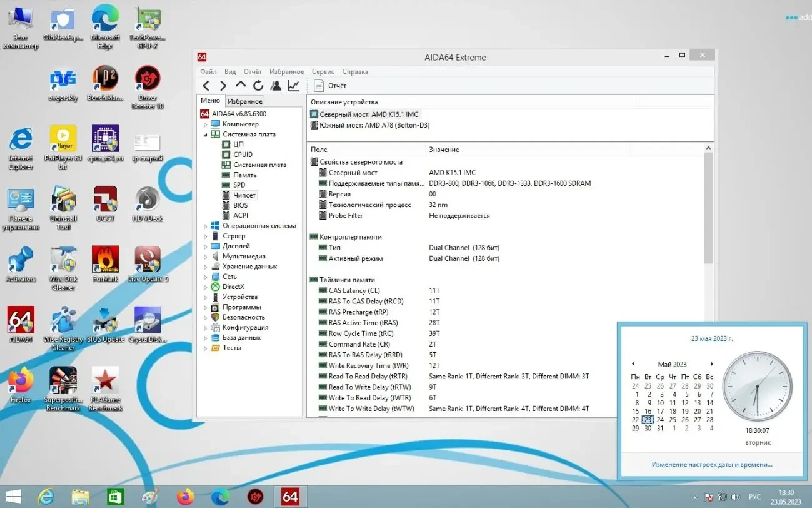The image size is (812, 508).
Task: Click next month arrow in calendar
Action: [711, 364]
